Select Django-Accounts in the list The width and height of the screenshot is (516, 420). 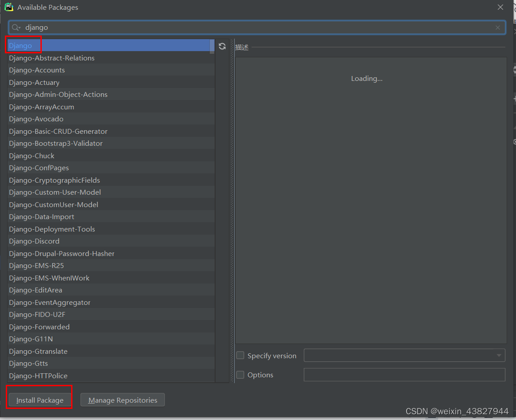(x=111, y=70)
